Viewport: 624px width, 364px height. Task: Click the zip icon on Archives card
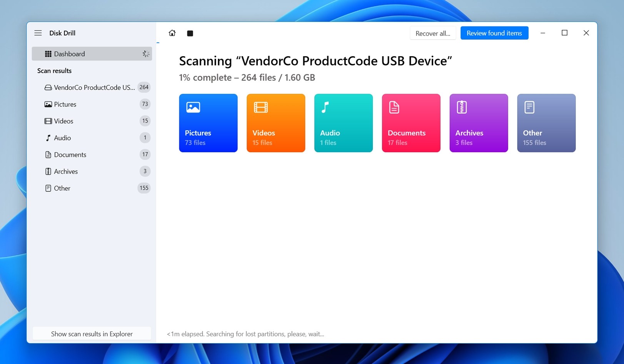click(462, 107)
